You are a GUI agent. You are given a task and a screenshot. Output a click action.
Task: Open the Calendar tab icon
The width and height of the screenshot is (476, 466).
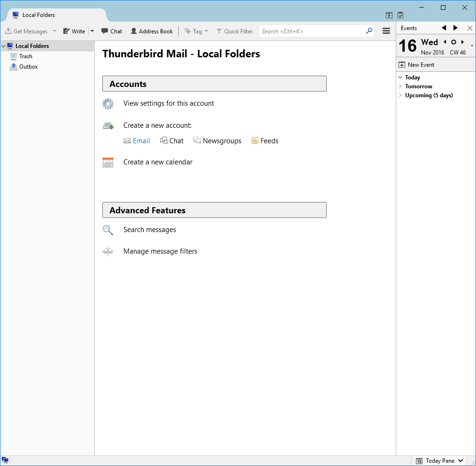pos(389,15)
